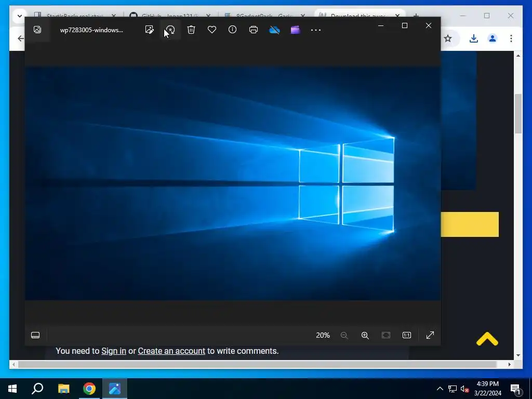Screen dimensions: 532x399
Task: Delete the photo using the trash icon
Action: point(191,30)
